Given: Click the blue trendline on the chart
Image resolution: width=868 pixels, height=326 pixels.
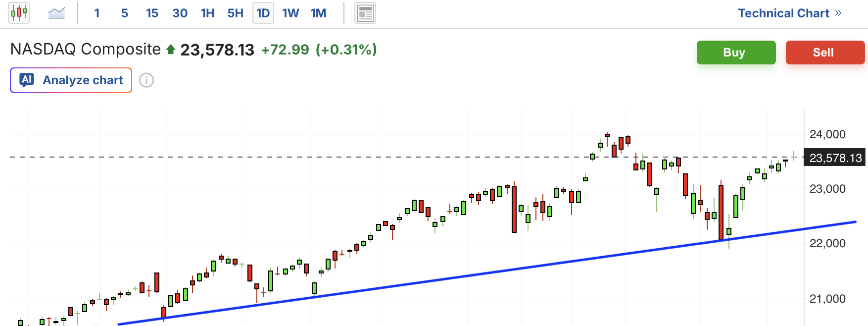Looking at the screenshot, I should click(487, 273).
